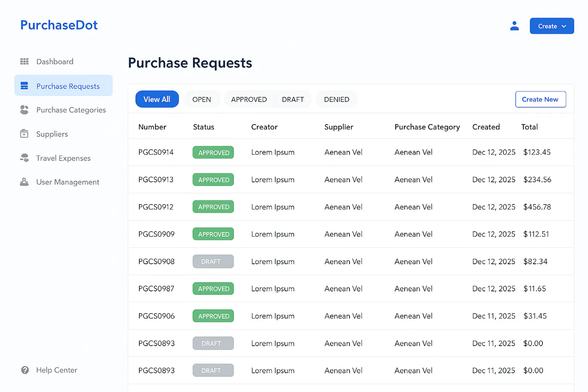
Task: Sort by Supplier column header
Action: click(x=339, y=127)
